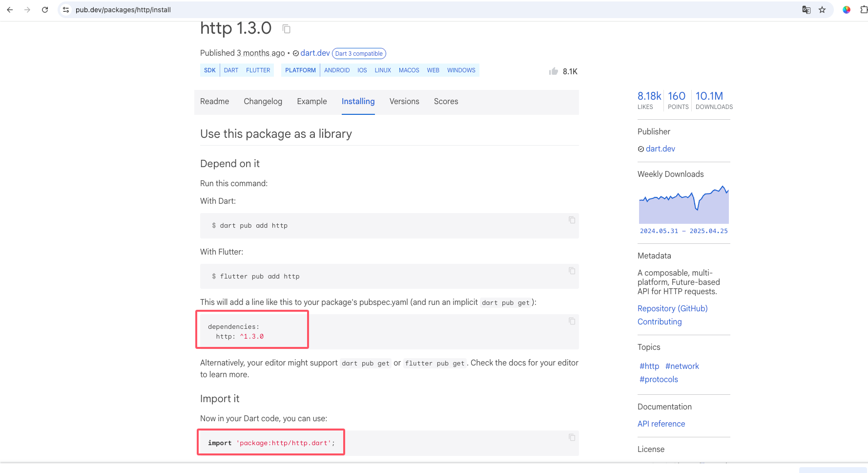868x473 pixels.
Task: Open the Changelog tab
Action: (263, 101)
